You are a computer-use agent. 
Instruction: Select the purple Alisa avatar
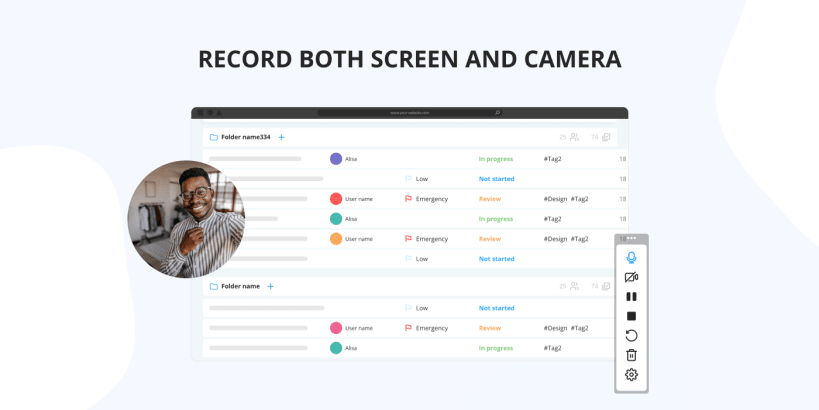point(336,159)
